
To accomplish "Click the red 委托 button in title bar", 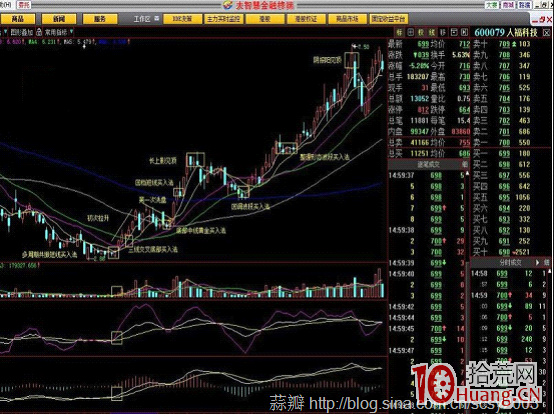I will [24, 5].
